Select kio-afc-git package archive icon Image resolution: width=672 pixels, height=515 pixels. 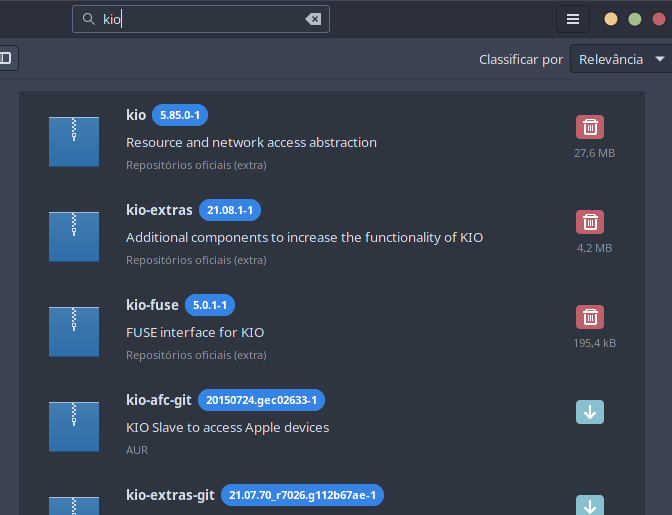point(74,426)
